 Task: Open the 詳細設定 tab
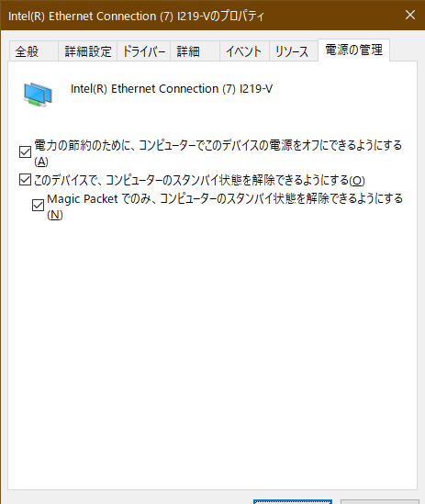(x=88, y=51)
